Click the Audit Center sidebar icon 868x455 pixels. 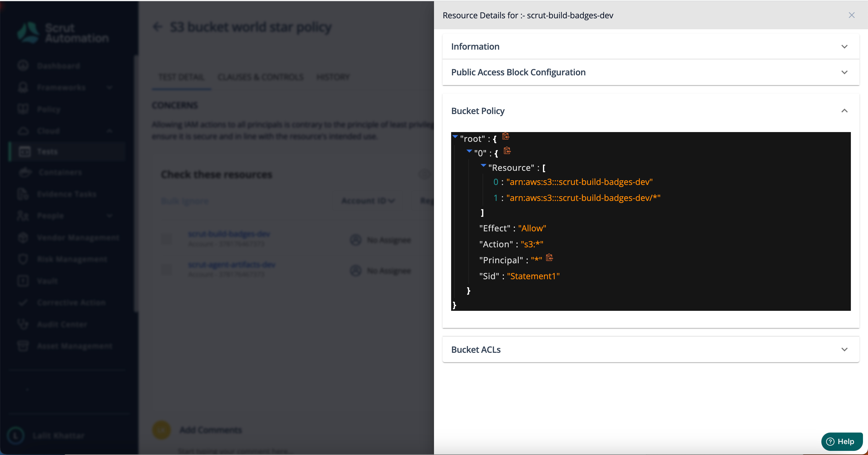23,324
